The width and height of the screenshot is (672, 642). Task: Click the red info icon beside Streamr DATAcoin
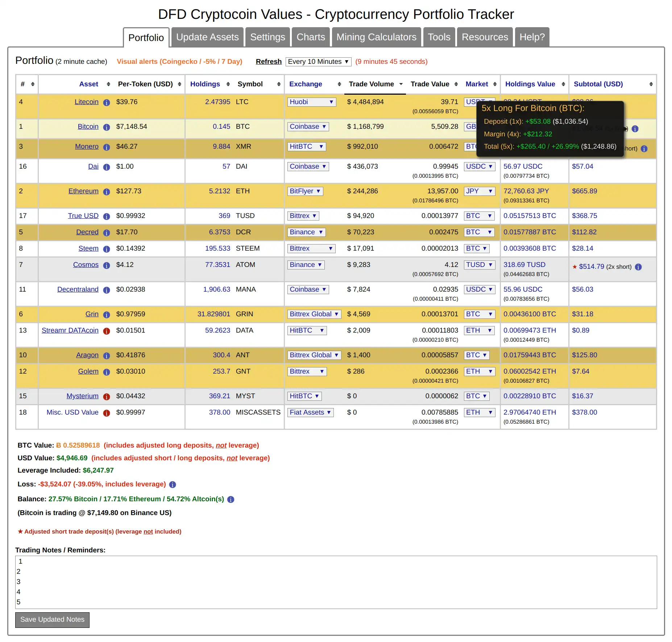(107, 331)
